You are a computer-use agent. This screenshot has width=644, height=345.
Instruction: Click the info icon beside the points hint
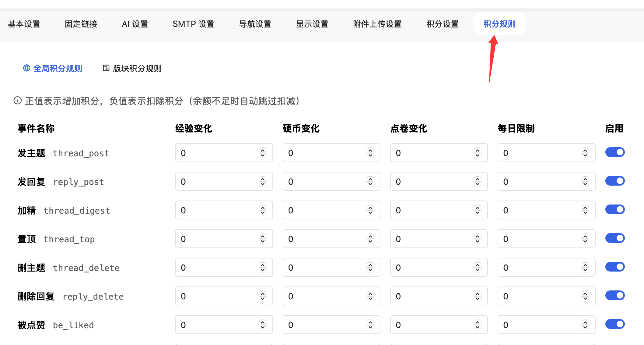[x=18, y=101]
